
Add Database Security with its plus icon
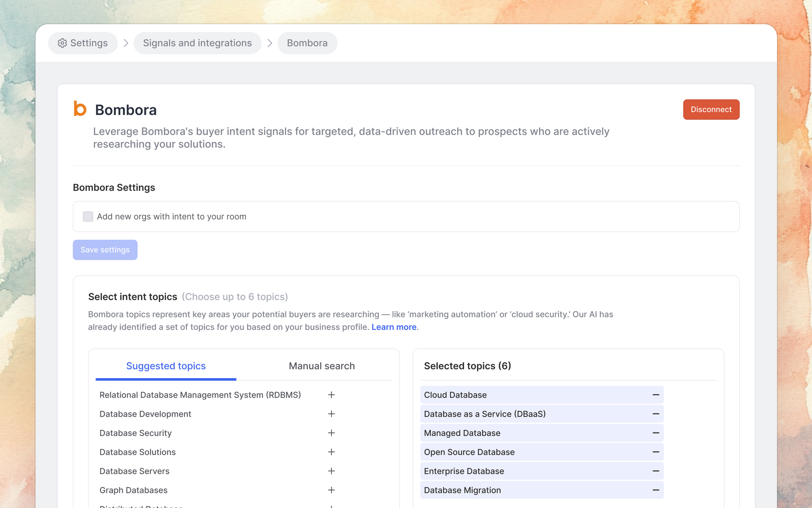[331, 433]
